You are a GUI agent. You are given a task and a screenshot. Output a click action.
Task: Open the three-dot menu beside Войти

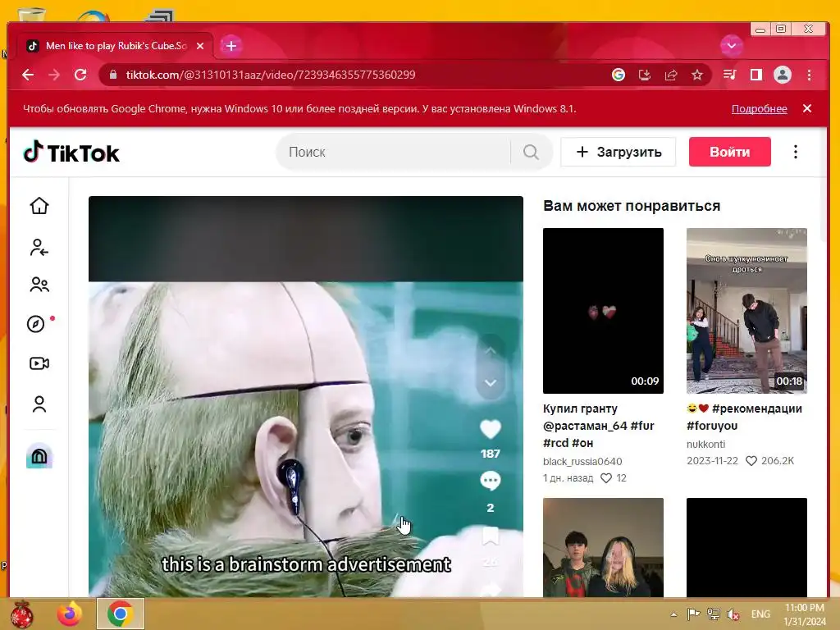[796, 152]
